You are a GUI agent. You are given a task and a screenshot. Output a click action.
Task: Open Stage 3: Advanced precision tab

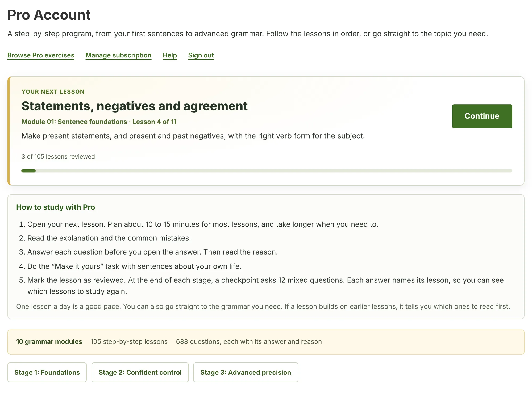coord(246,372)
